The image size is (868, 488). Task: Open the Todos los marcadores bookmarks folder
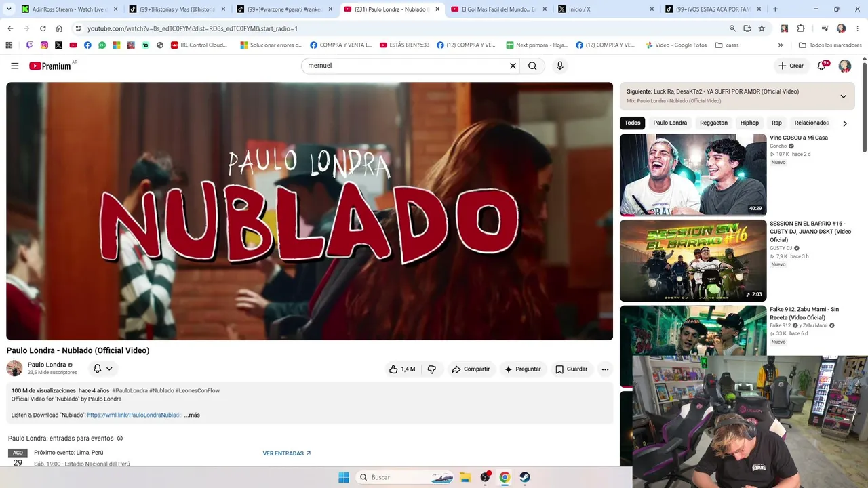tap(830, 45)
